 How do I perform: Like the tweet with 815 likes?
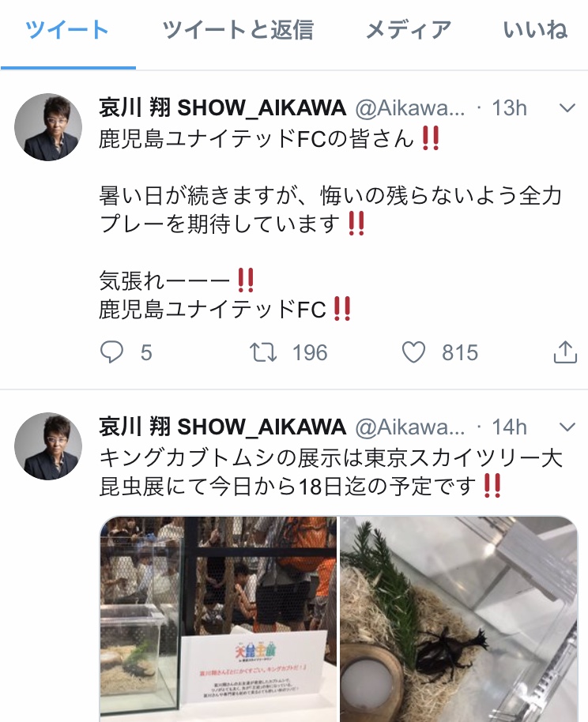point(413,352)
